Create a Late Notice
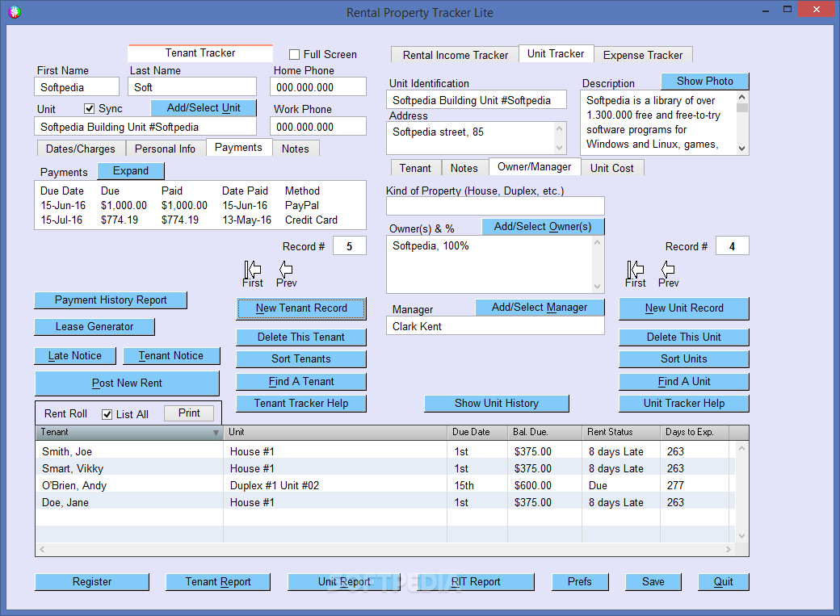This screenshot has height=616, width=840. (75, 356)
